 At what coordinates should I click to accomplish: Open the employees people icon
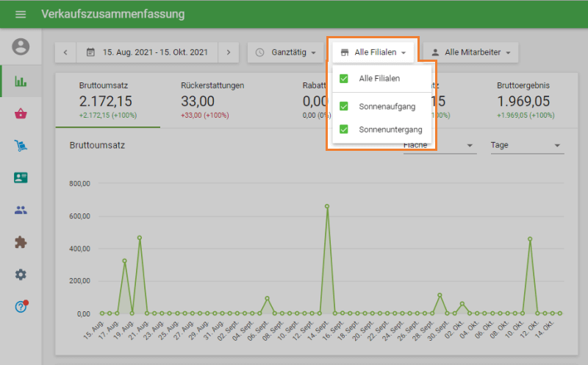point(21,210)
